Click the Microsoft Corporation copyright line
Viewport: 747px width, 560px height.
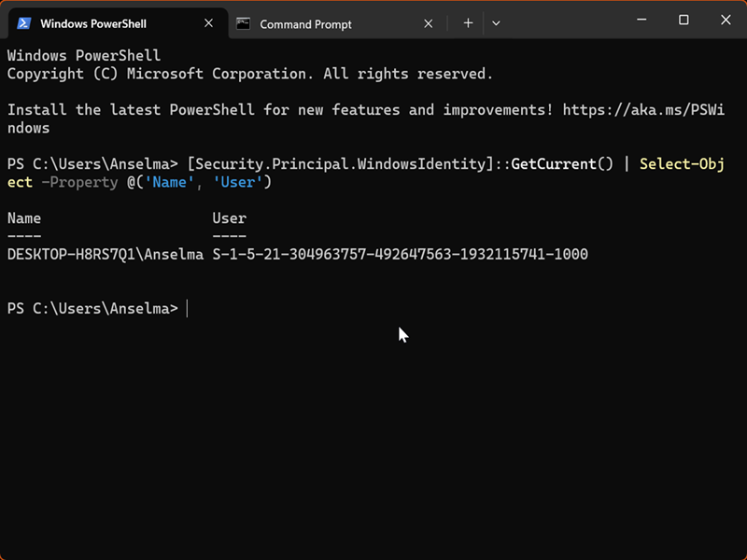click(x=249, y=74)
